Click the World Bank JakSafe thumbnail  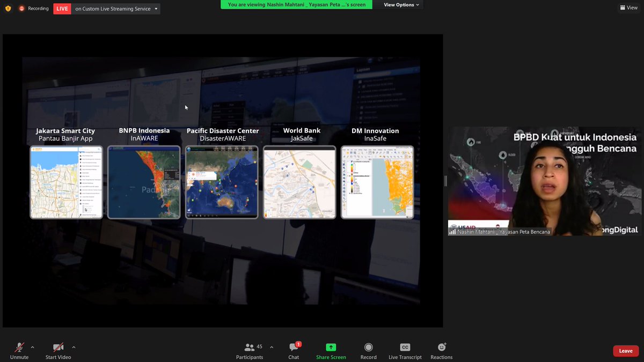click(299, 182)
